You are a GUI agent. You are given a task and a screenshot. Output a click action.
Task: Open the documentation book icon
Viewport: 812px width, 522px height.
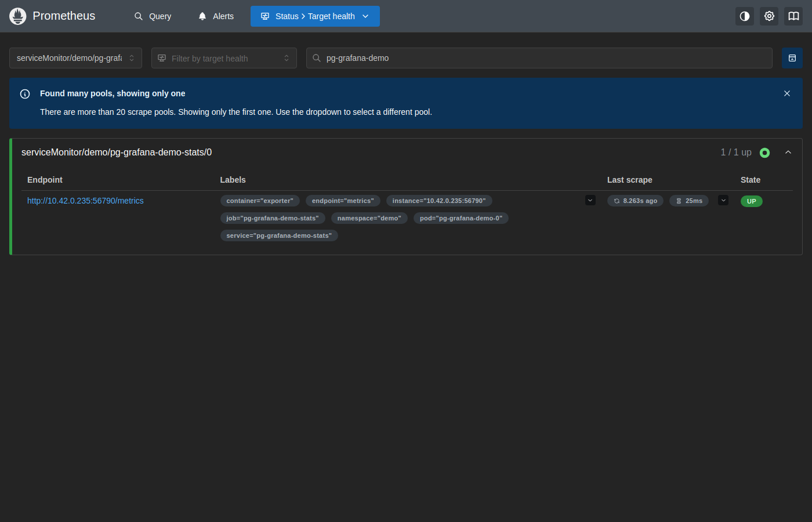click(793, 16)
